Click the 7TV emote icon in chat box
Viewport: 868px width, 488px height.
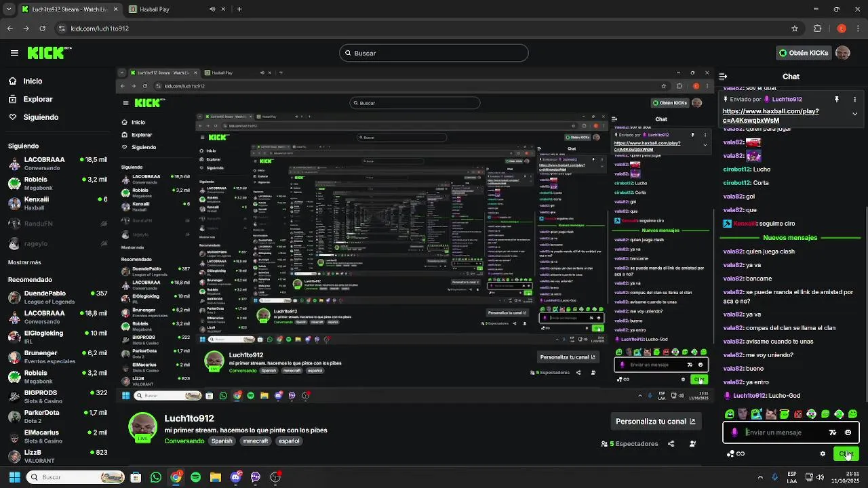click(832, 432)
